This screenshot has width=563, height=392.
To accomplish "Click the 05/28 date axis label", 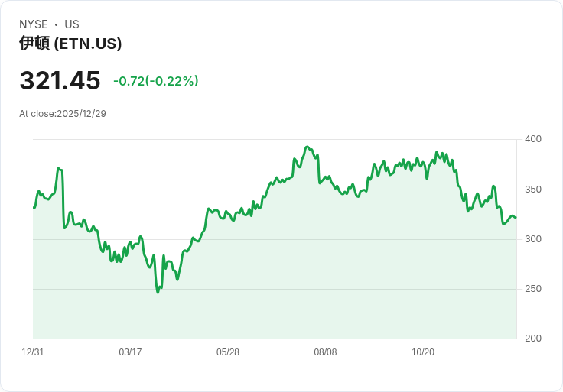I will pyautogui.click(x=228, y=352).
